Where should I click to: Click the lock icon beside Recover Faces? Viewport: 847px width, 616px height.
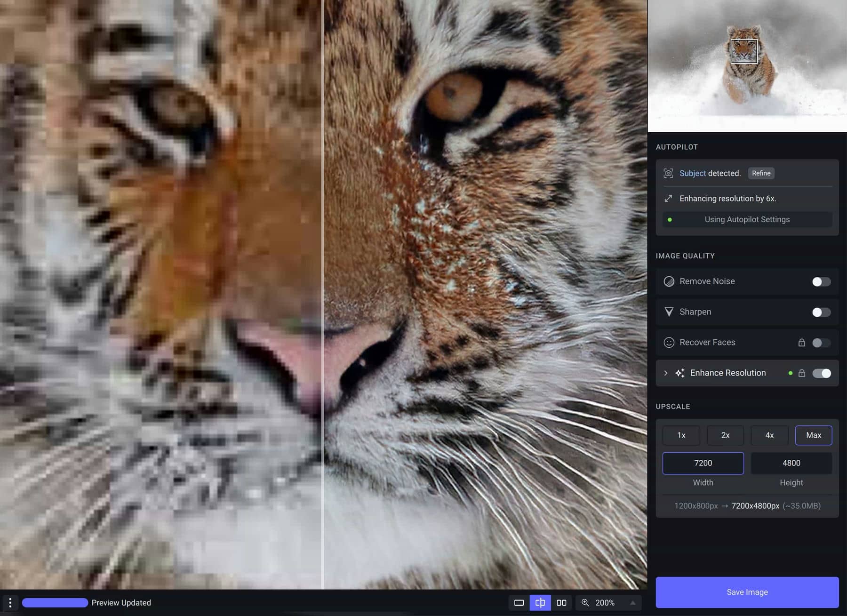tap(802, 343)
